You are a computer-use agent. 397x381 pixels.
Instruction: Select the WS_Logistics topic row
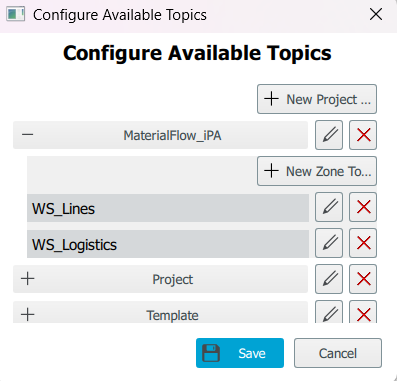coord(168,244)
